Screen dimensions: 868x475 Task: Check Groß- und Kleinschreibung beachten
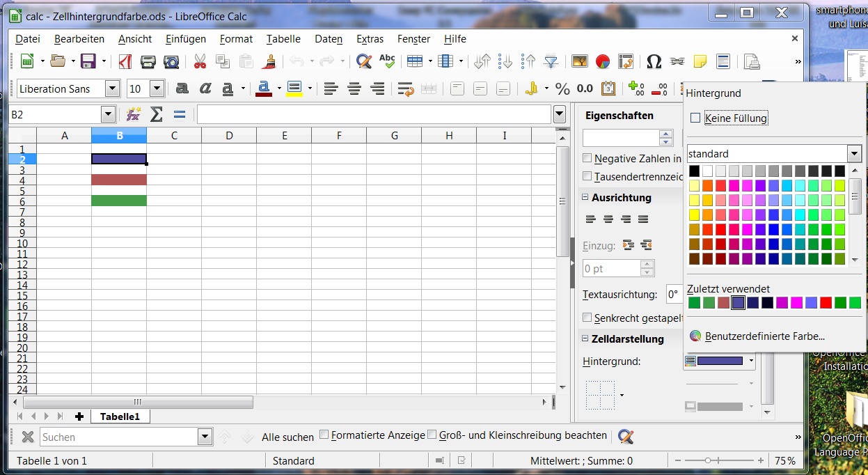[x=432, y=435]
